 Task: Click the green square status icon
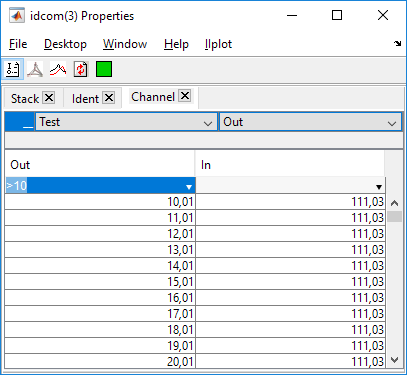click(104, 69)
